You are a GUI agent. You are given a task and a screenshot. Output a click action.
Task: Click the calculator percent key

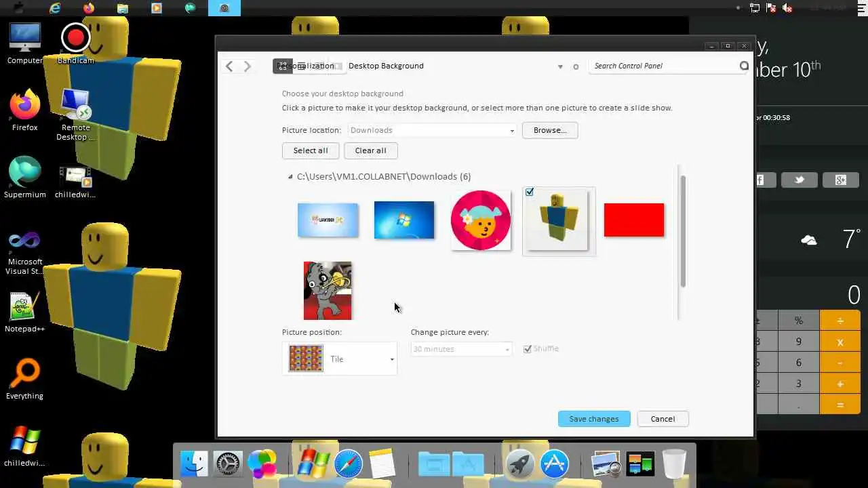799,321
